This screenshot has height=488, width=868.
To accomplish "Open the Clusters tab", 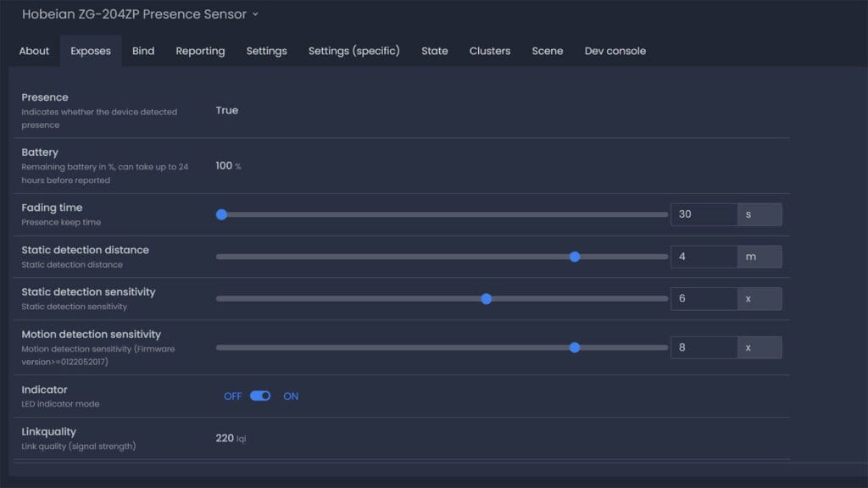I will pyautogui.click(x=489, y=51).
